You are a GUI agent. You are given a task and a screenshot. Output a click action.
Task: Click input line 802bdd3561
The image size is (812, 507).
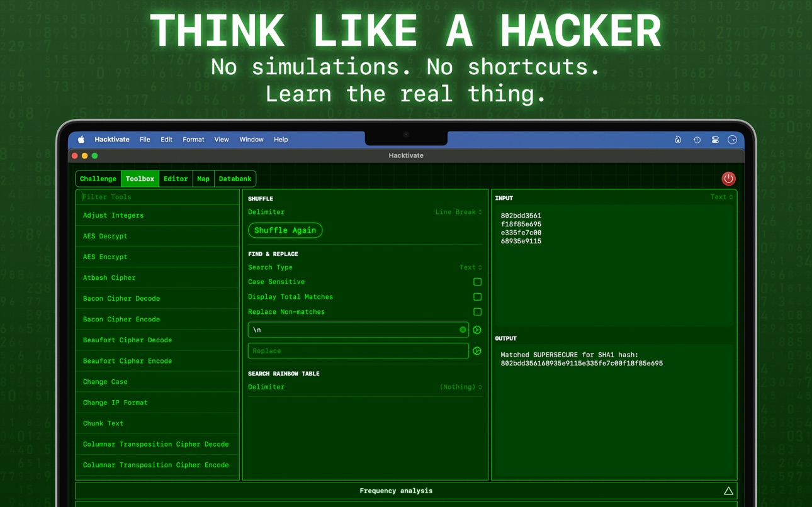(x=521, y=216)
